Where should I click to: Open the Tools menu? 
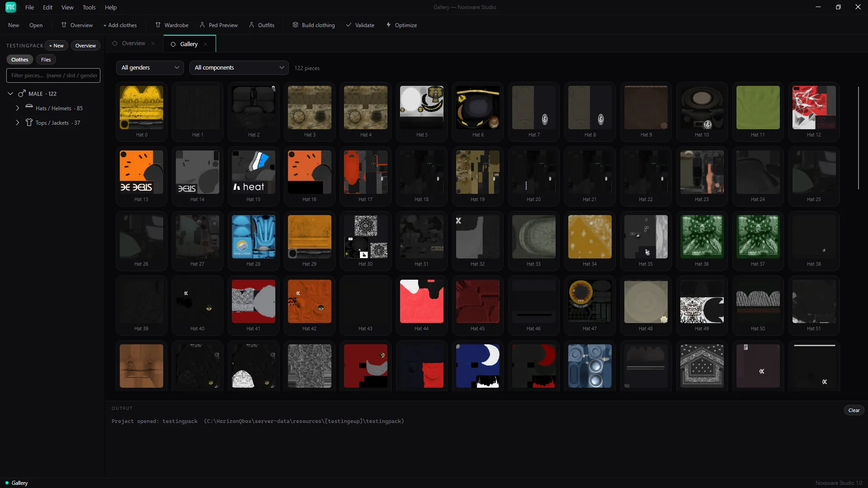[x=89, y=7]
